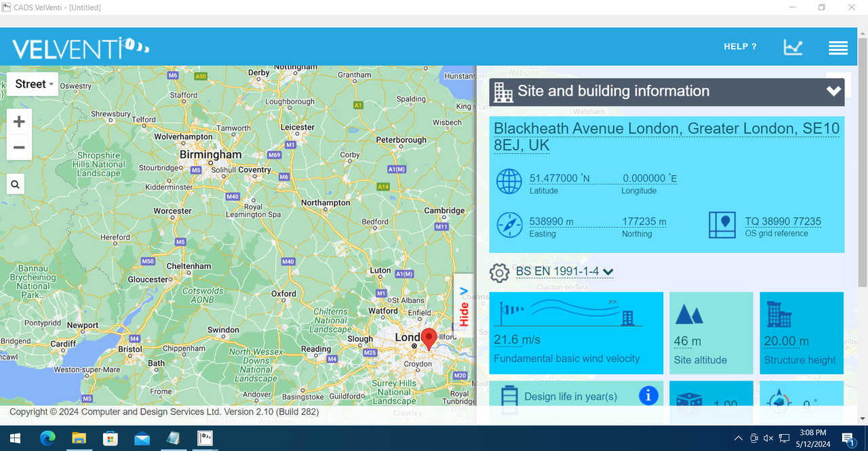Viewport: 868px width, 451px height.
Task: Open the results graph icon
Action: [793, 47]
